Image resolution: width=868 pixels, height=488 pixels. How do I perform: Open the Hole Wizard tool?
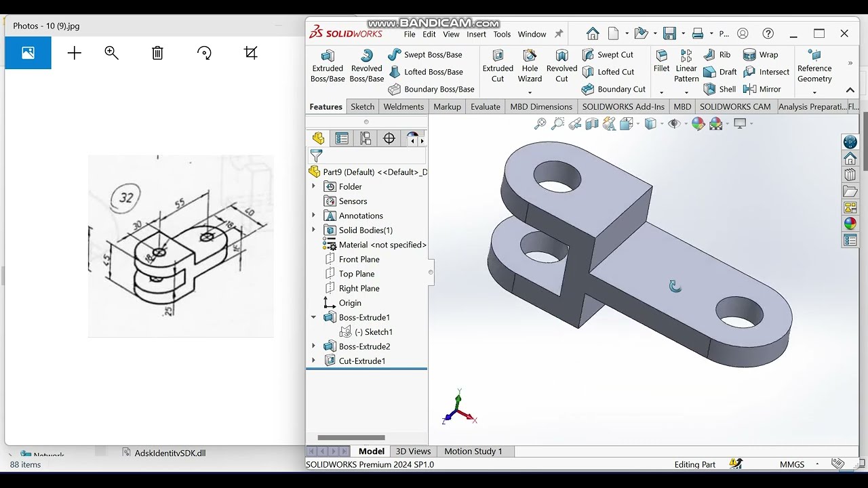pos(530,66)
